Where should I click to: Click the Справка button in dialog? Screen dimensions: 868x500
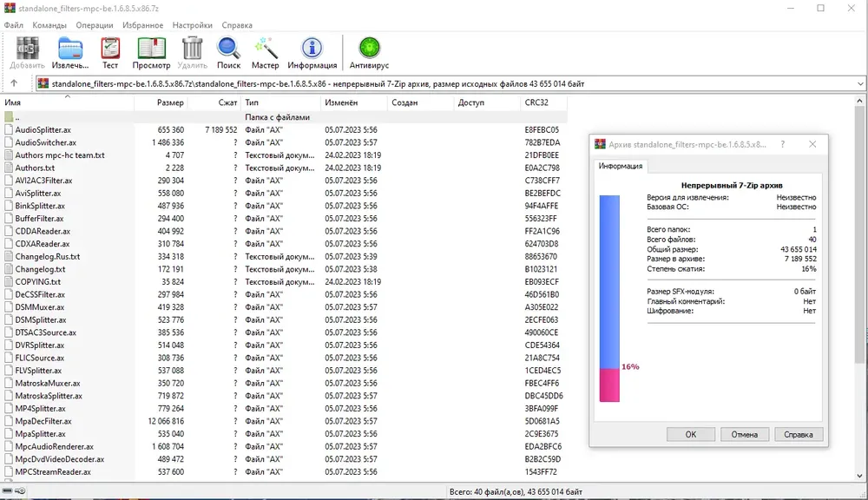pos(799,435)
